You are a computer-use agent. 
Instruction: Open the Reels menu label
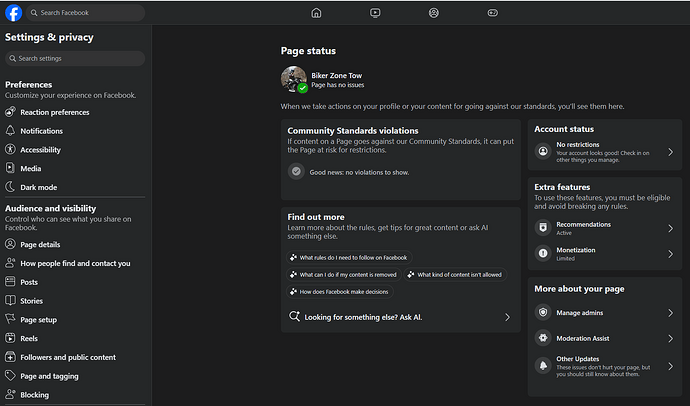pyautogui.click(x=29, y=339)
